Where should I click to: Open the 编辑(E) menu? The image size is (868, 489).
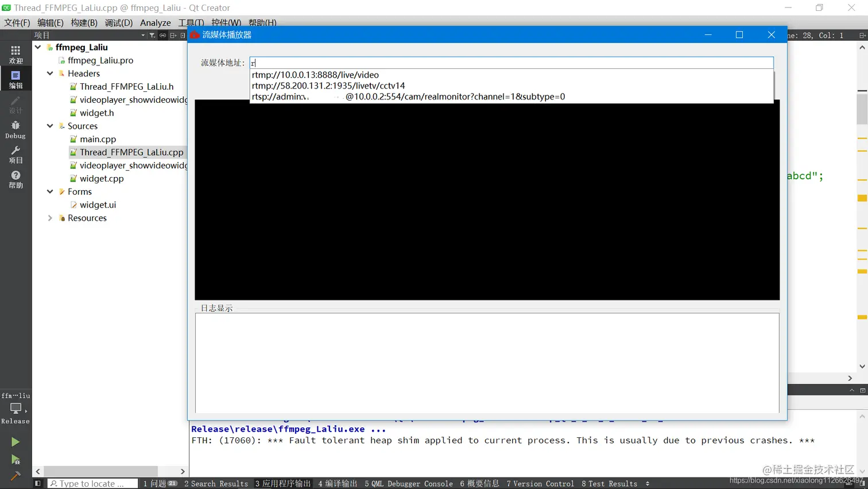tap(51, 22)
